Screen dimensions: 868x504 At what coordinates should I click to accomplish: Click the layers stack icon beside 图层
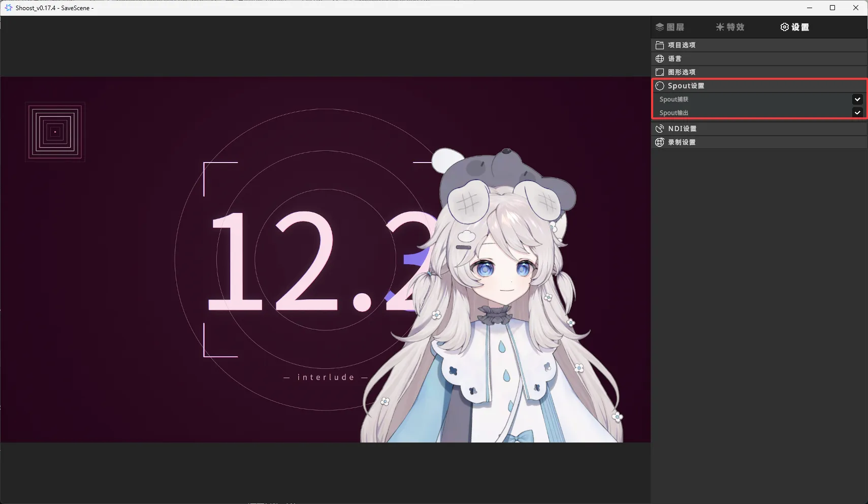click(660, 27)
